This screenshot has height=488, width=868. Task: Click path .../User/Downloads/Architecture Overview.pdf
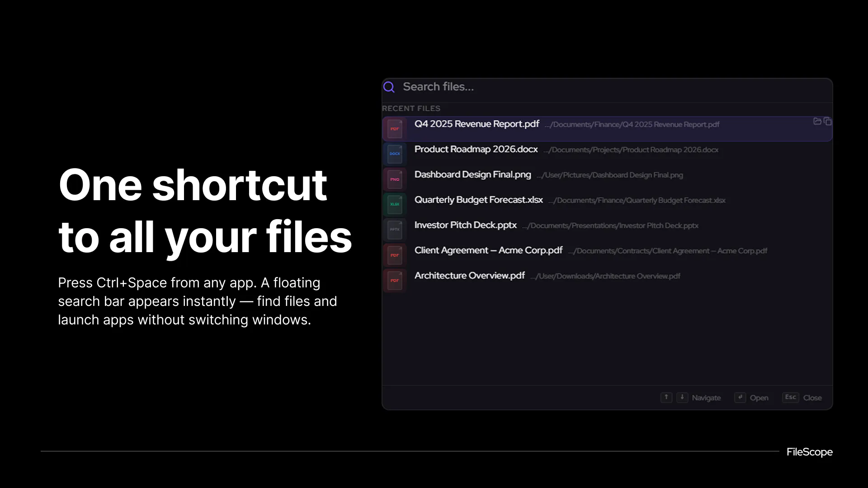pyautogui.click(x=605, y=276)
